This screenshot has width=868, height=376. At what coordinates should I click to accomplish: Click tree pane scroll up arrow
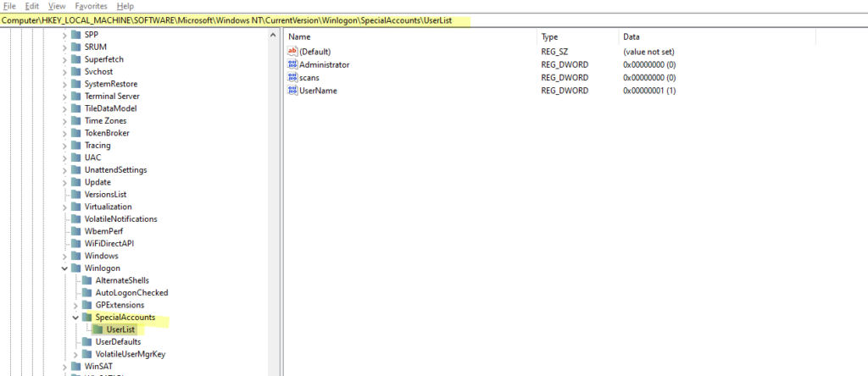(x=273, y=36)
